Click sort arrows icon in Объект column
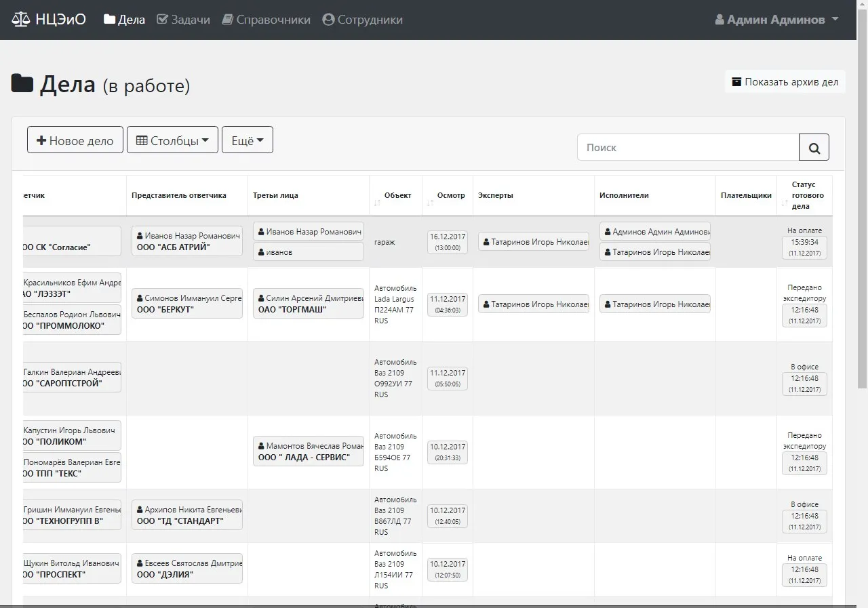This screenshot has width=868, height=608. coord(377,203)
